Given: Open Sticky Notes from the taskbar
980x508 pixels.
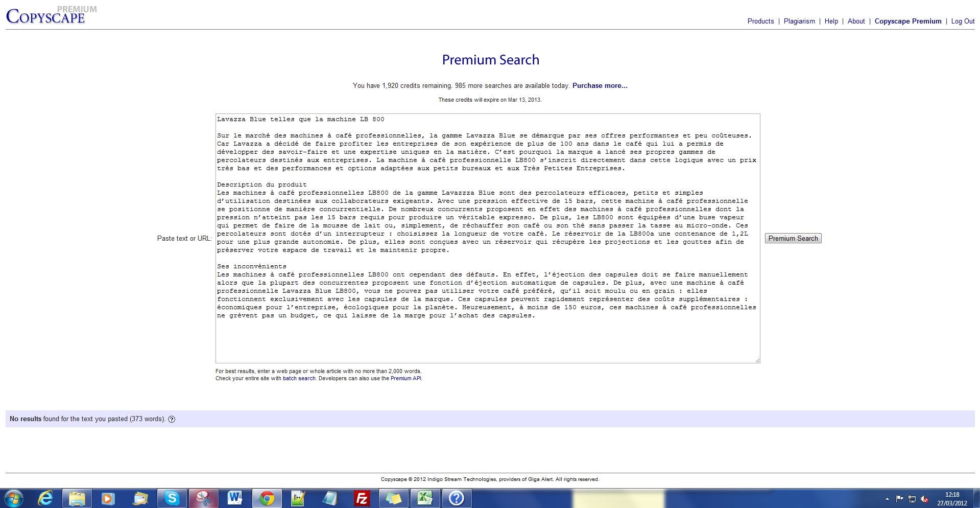Looking at the screenshot, I should point(393,498).
